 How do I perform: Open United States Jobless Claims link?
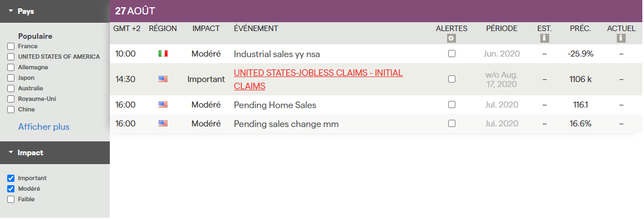(318, 79)
